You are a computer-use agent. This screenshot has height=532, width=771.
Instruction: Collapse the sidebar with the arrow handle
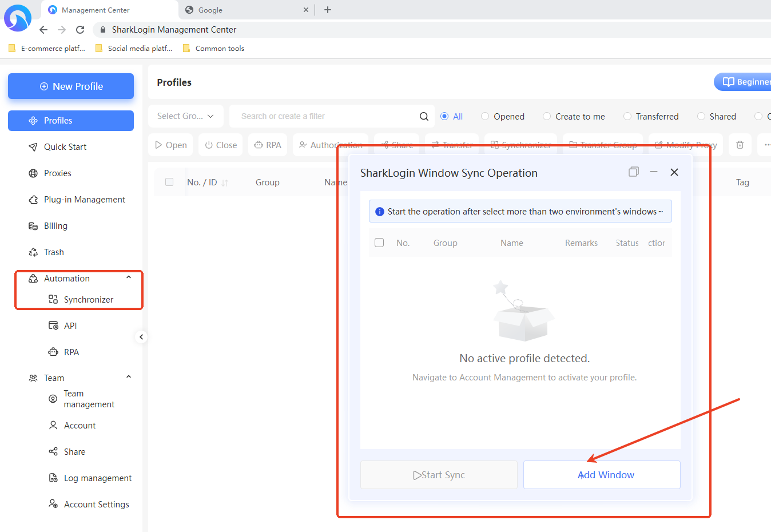tap(141, 337)
